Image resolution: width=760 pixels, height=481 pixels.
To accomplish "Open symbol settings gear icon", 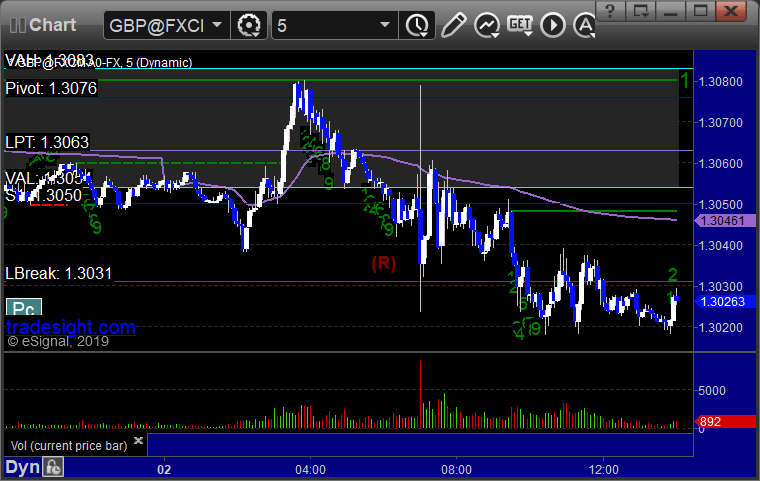I will 249,25.
